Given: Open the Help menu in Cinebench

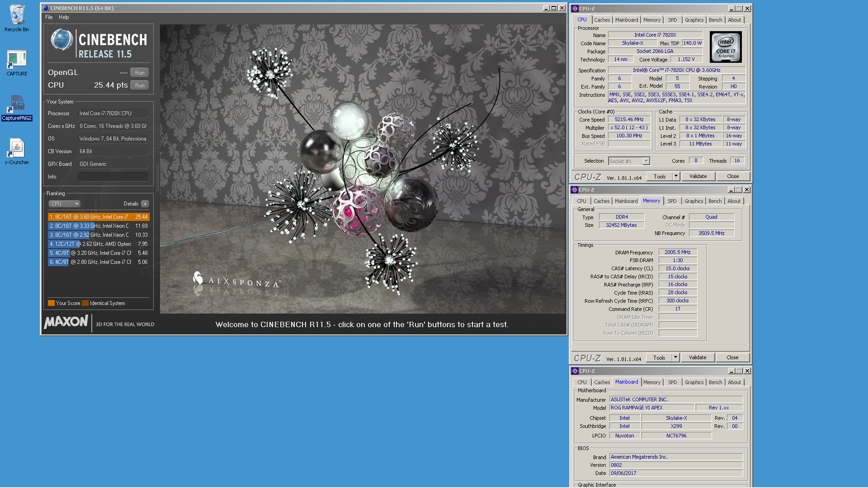Looking at the screenshot, I should [x=64, y=17].
